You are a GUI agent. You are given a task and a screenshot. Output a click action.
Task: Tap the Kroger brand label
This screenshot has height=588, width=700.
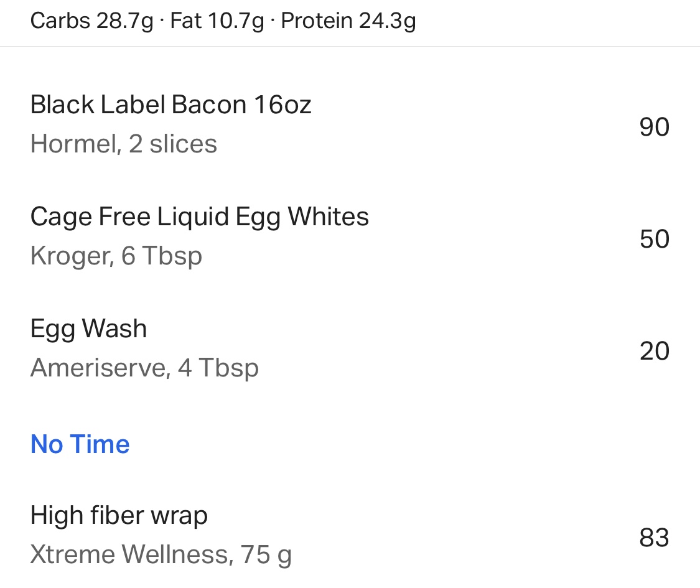pos(70,256)
